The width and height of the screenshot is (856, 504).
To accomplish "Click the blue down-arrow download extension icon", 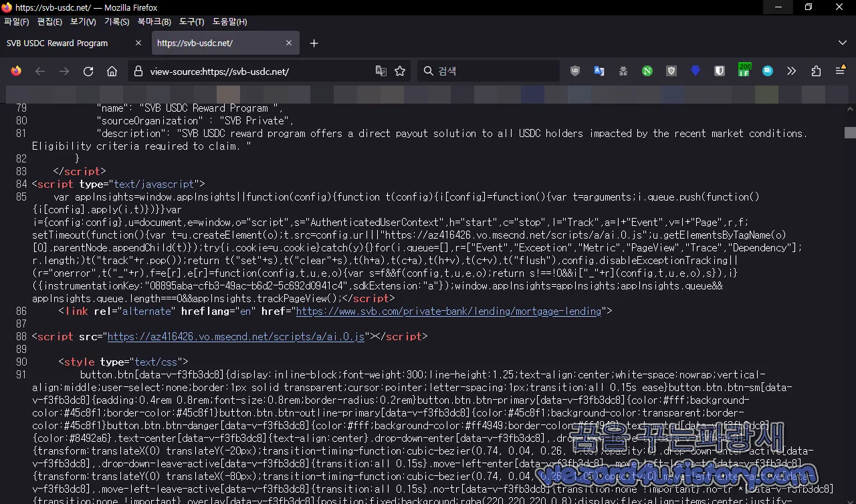I will pos(695,71).
